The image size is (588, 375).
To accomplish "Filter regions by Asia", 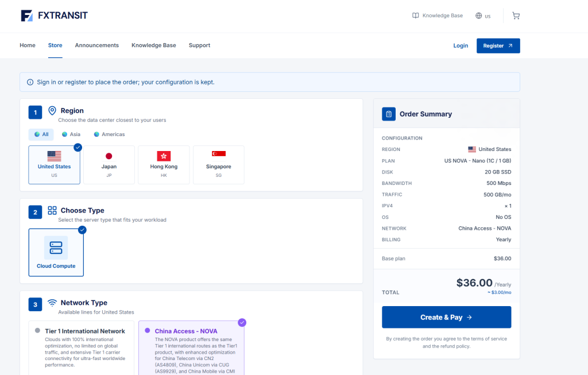I will (71, 134).
